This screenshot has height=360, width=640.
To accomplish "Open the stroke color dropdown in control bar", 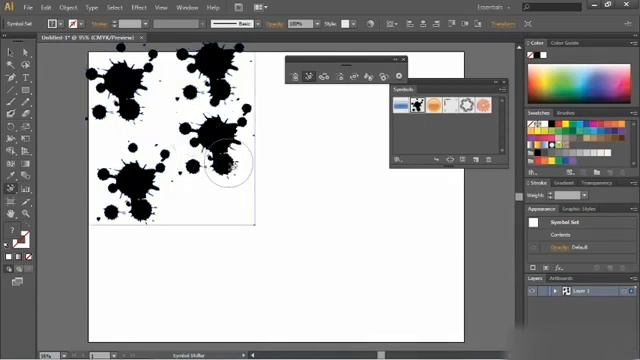I will click(x=81, y=24).
